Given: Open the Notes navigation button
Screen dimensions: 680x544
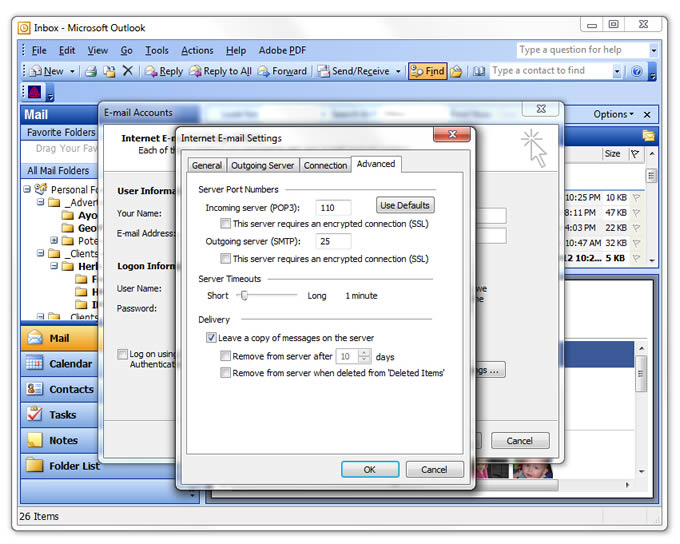Looking at the screenshot, I should point(59,441).
